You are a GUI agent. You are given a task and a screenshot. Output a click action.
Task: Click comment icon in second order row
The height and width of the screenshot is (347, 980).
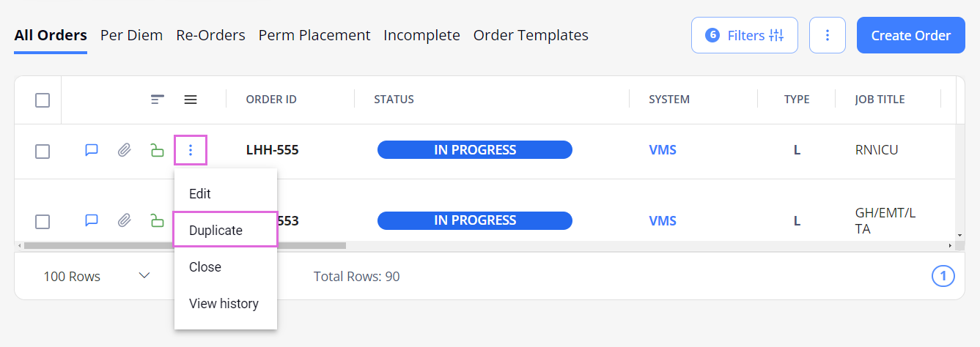tap(92, 220)
